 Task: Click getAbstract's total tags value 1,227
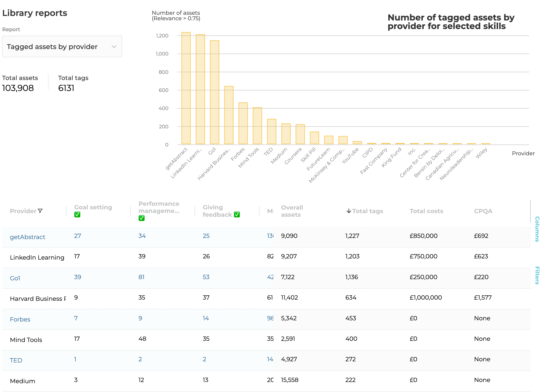click(352, 236)
